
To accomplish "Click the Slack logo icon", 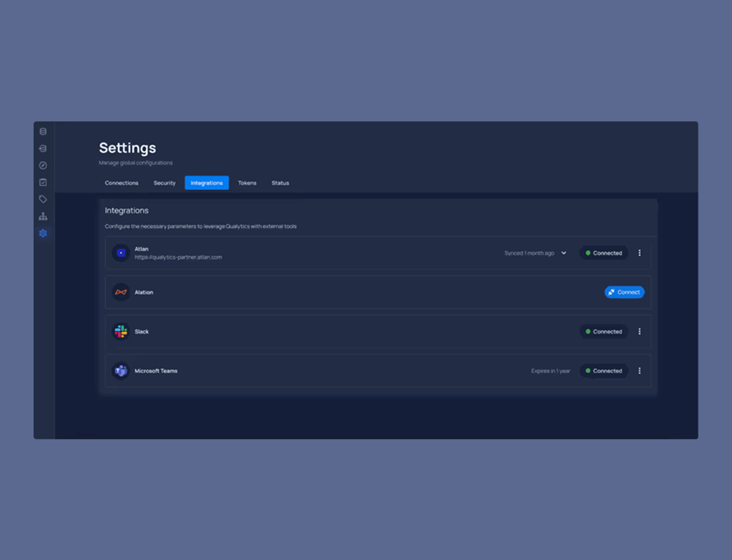I will [121, 331].
